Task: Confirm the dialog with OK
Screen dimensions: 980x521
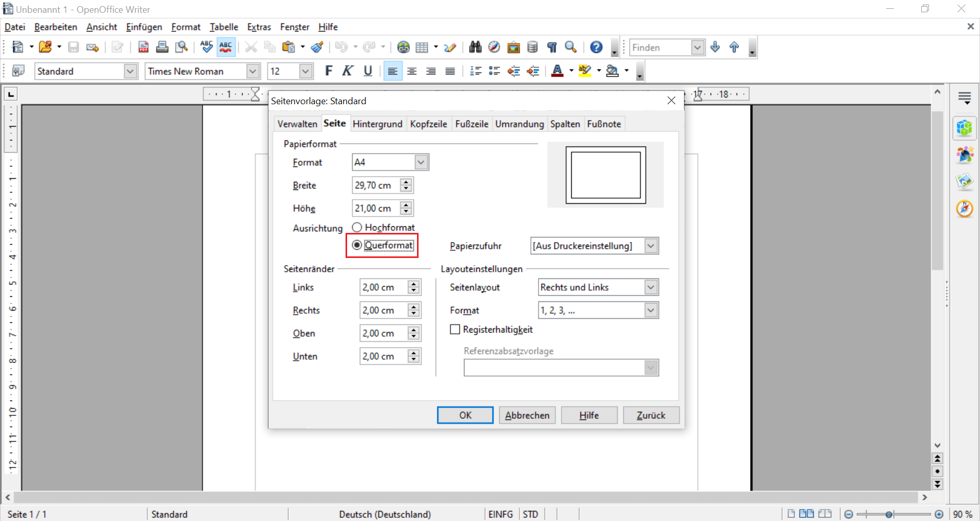Action: (465, 415)
